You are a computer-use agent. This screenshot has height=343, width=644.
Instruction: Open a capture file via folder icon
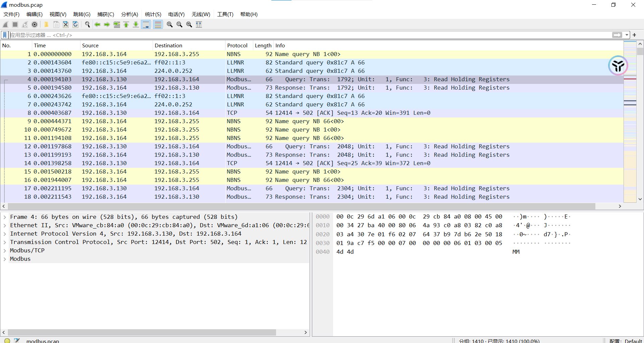46,24
